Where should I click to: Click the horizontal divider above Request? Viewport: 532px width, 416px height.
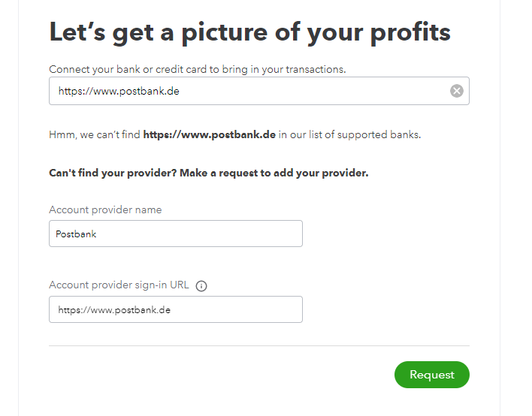tap(259, 346)
